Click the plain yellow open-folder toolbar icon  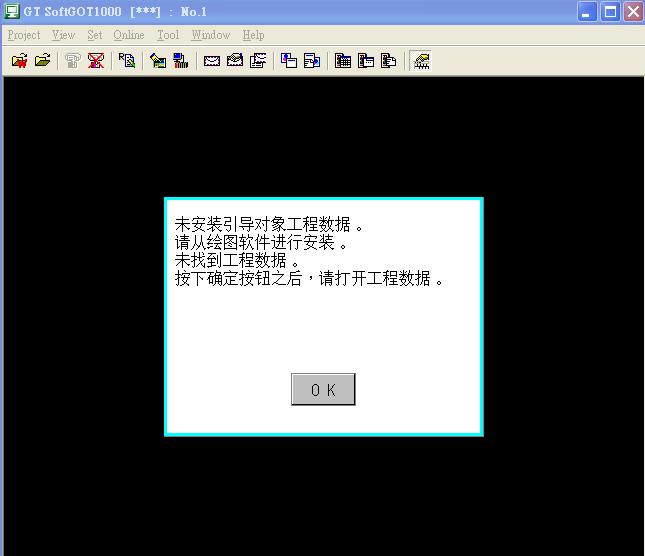(x=42, y=61)
